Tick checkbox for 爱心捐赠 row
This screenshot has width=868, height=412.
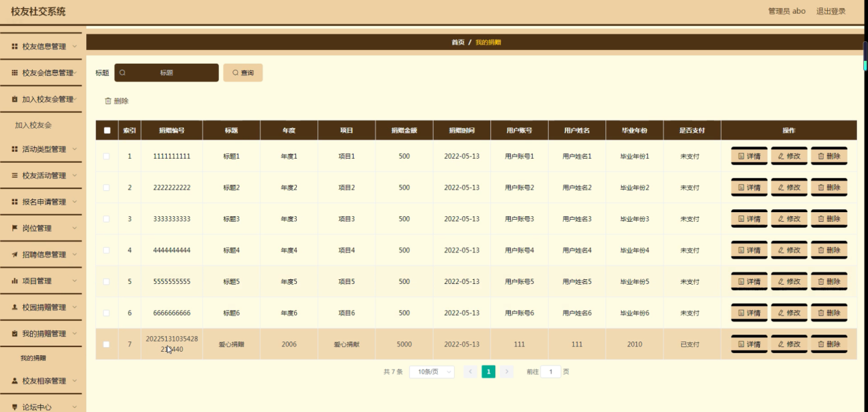pos(107,344)
